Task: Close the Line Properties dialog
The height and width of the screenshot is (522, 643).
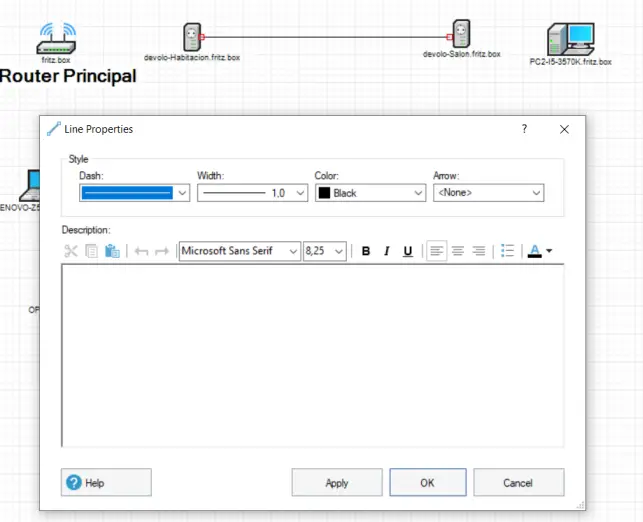Action: pos(564,129)
